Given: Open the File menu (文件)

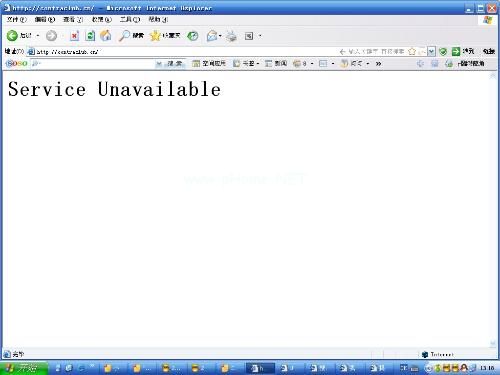Looking at the screenshot, I should [x=16, y=20].
